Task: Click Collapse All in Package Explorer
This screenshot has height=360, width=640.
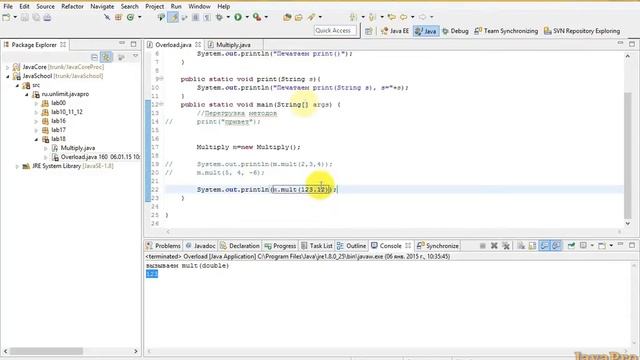Action: (x=94, y=57)
